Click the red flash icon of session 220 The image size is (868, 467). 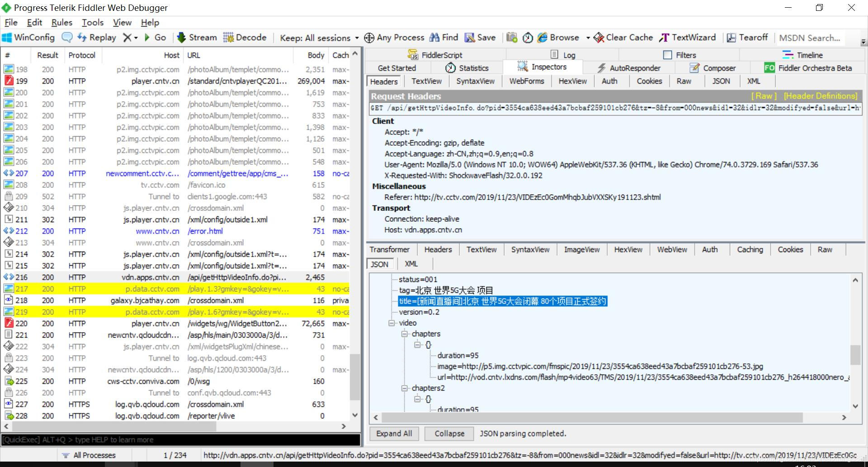9,323
